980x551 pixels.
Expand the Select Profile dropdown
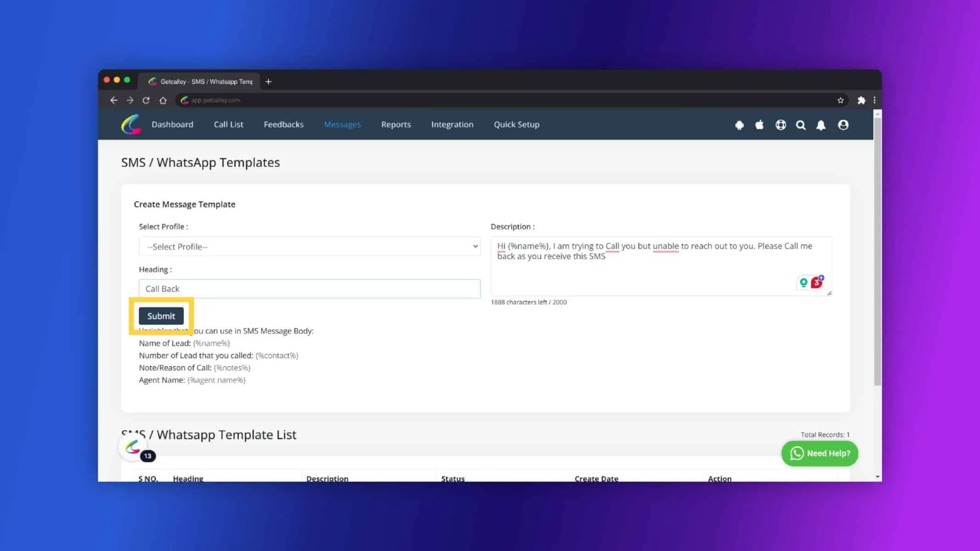pyautogui.click(x=310, y=247)
